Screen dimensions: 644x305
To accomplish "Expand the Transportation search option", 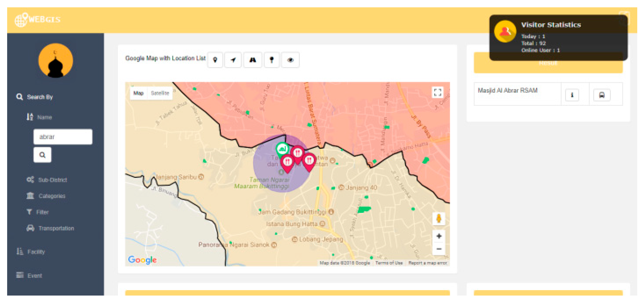I will click(56, 228).
